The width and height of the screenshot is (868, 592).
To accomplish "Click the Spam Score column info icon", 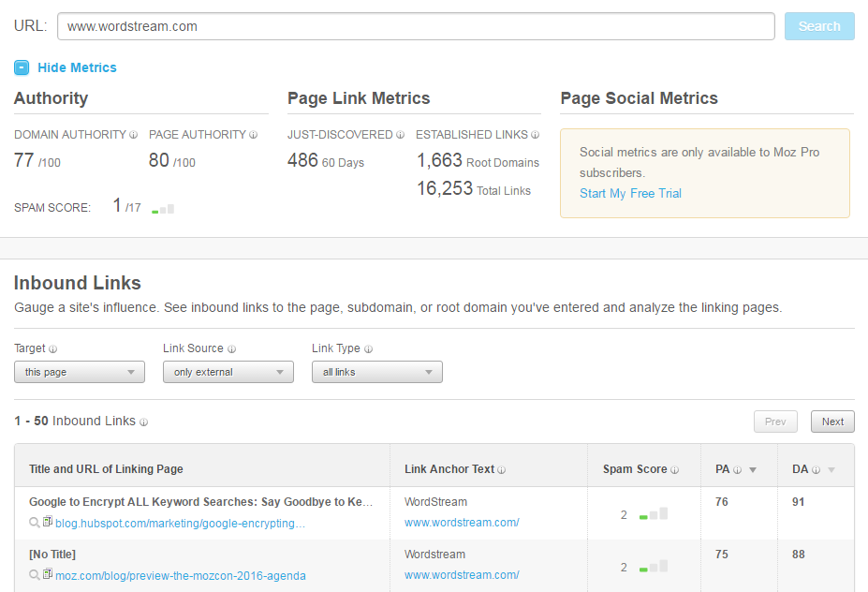I will click(674, 469).
